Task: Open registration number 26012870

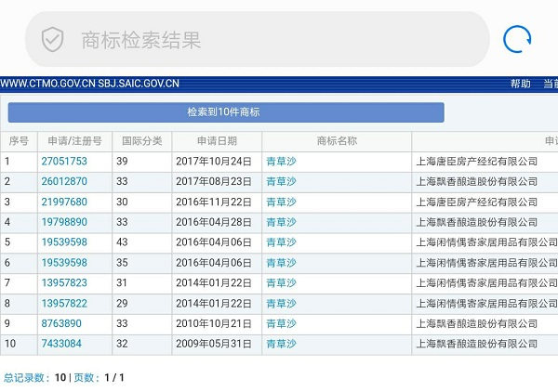Action: [x=64, y=182]
